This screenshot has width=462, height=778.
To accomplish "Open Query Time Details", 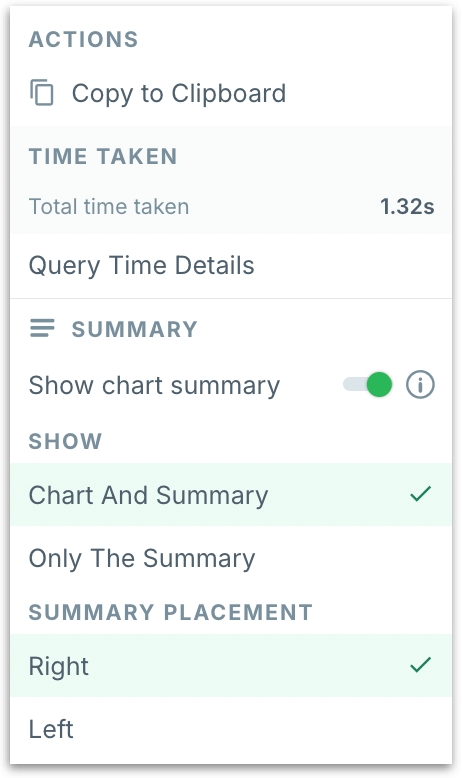I will tap(231, 265).
